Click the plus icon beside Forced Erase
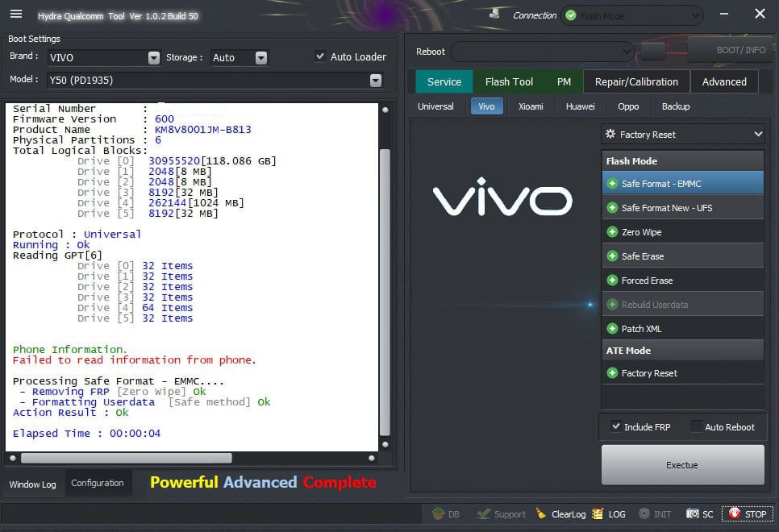The image size is (779, 532). [x=613, y=281]
